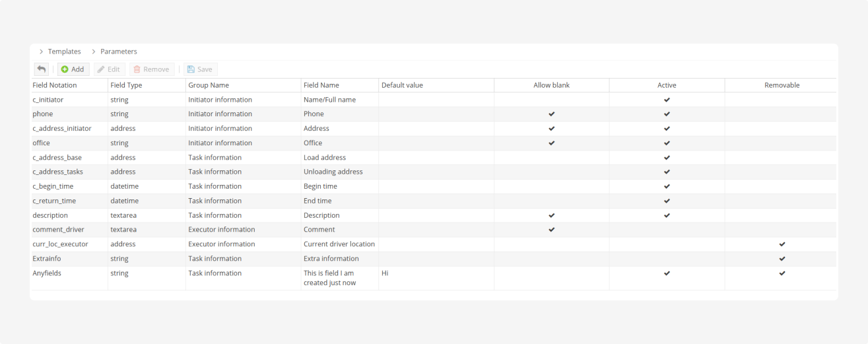Toggle Active checkmark for Anyfields row
Viewport: 868px width, 344px height.
pyautogui.click(x=667, y=273)
